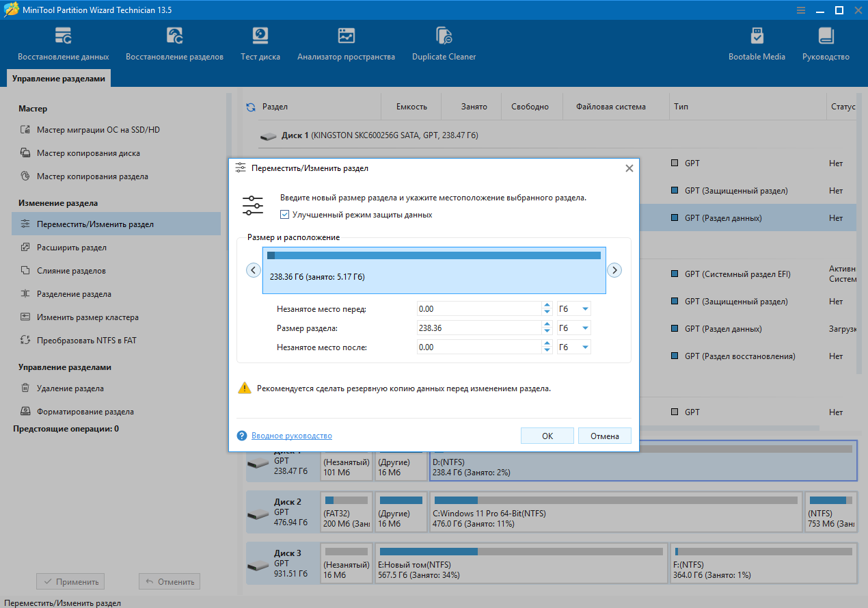Open the Вводное руководство link
Screen dimensions: 868x608
coord(291,436)
